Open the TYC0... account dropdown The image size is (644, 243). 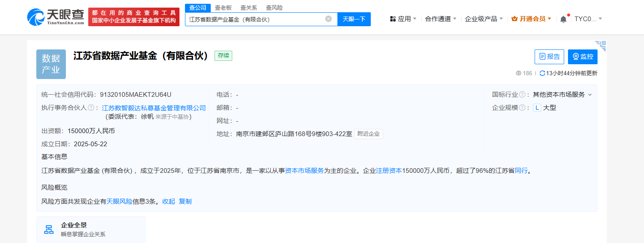pyautogui.click(x=600, y=19)
